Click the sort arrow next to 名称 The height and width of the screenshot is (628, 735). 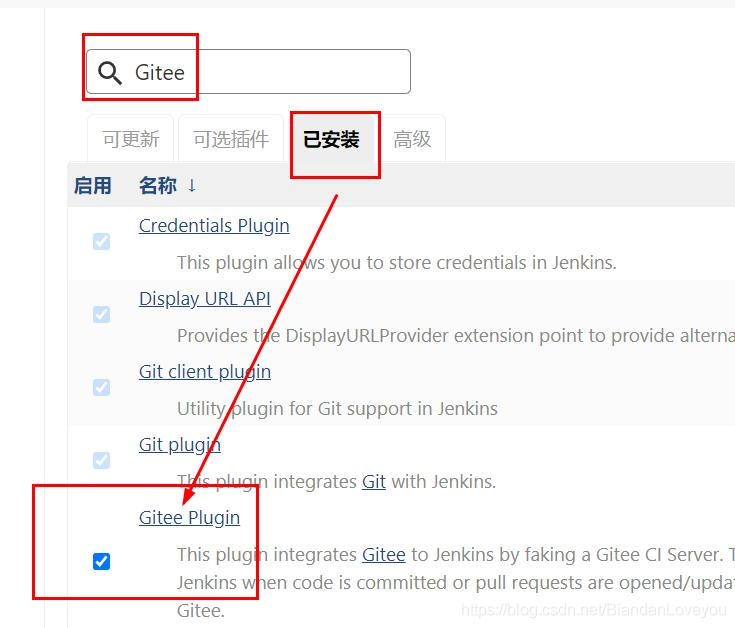pyautogui.click(x=192, y=186)
